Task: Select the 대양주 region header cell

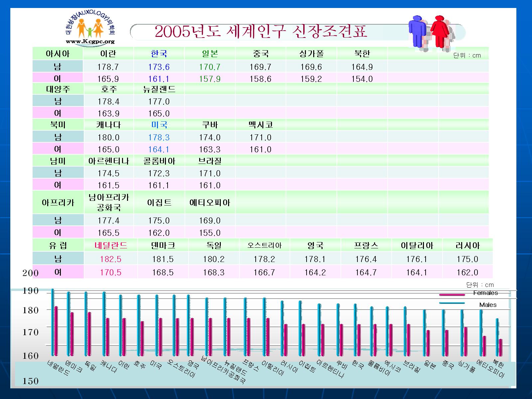Action: click(x=58, y=89)
